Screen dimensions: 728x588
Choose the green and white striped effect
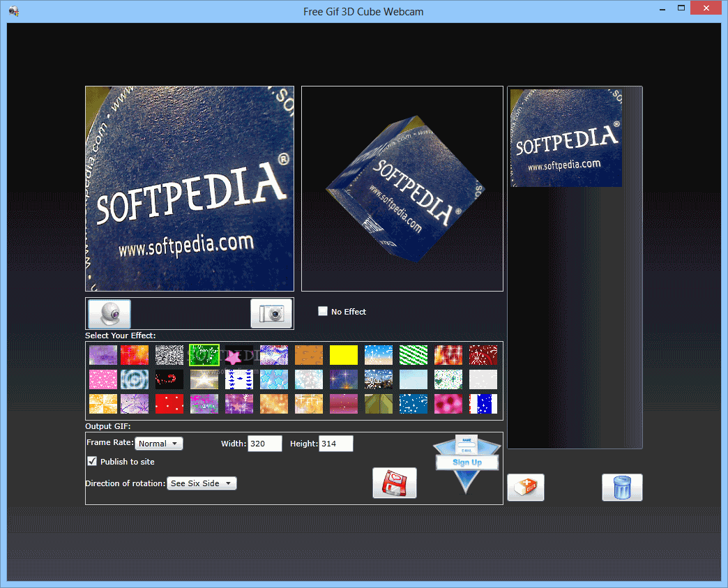[x=414, y=355]
